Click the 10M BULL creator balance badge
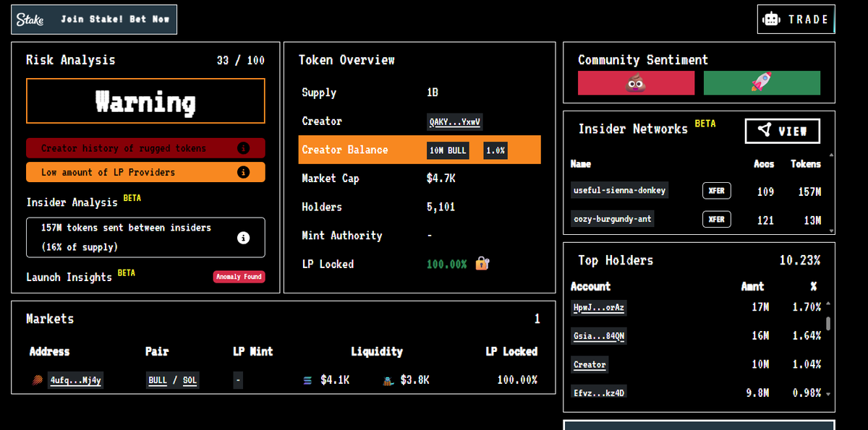This screenshot has height=430, width=868. coord(448,150)
